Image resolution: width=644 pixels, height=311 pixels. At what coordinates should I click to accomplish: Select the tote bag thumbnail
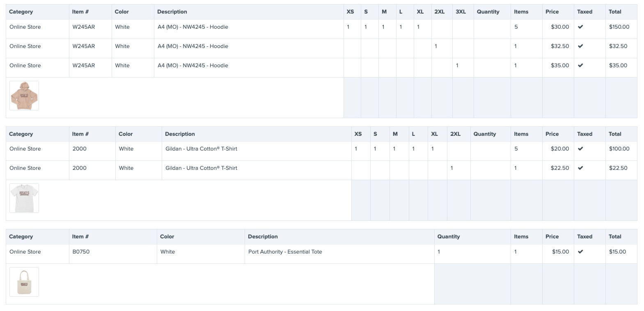[24, 282]
